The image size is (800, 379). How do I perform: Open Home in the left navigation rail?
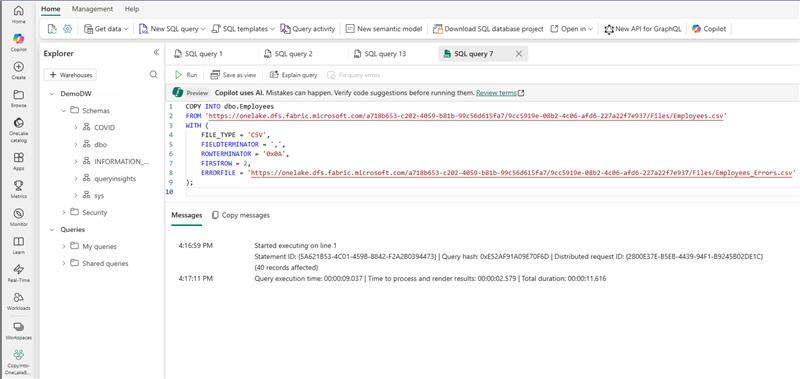pyautogui.click(x=18, y=14)
